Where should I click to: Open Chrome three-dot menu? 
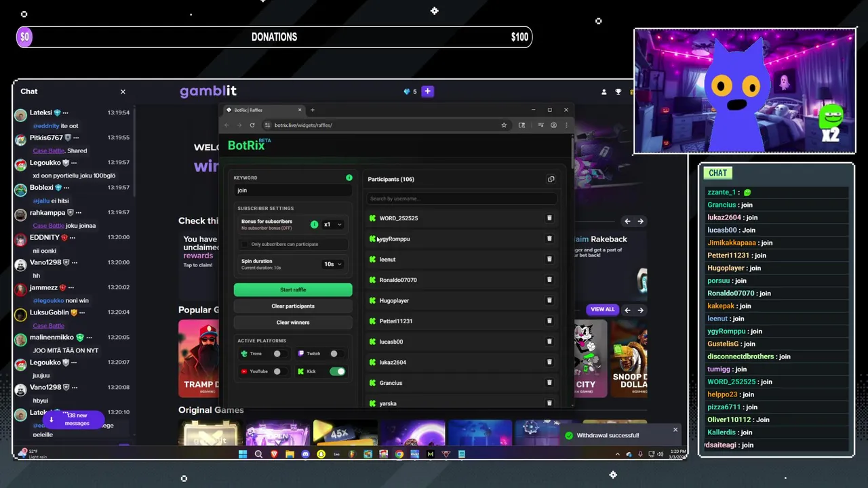pyautogui.click(x=566, y=125)
